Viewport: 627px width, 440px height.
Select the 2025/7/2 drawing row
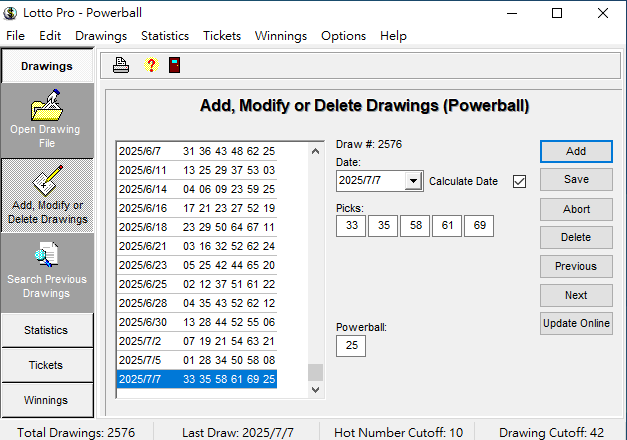(x=197, y=341)
